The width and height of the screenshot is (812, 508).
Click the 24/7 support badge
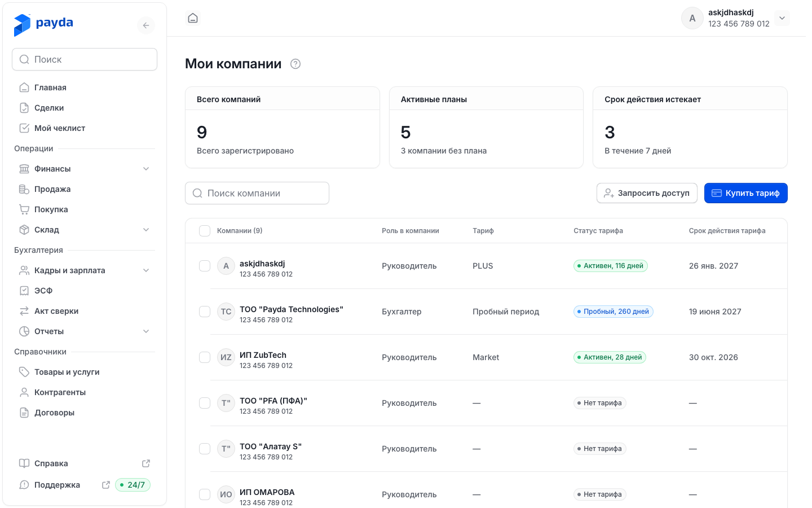(133, 485)
